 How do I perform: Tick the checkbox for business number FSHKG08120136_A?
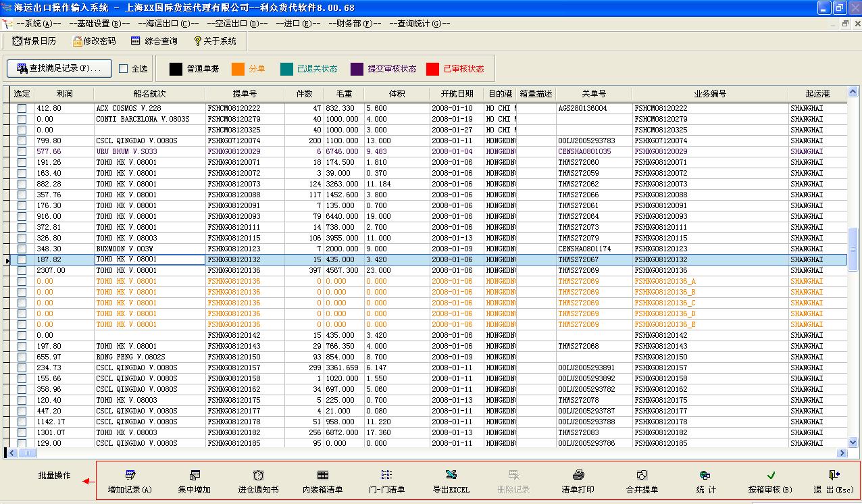(x=22, y=281)
